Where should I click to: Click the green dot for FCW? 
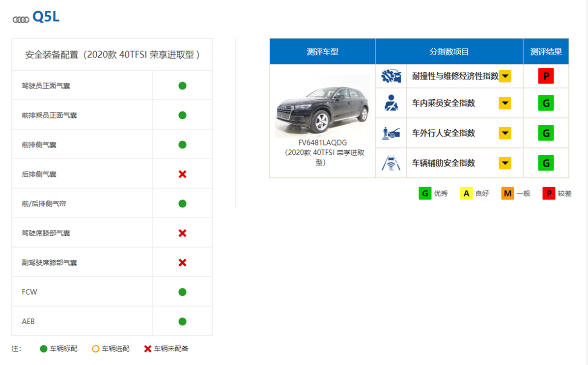tap(182, 292)
